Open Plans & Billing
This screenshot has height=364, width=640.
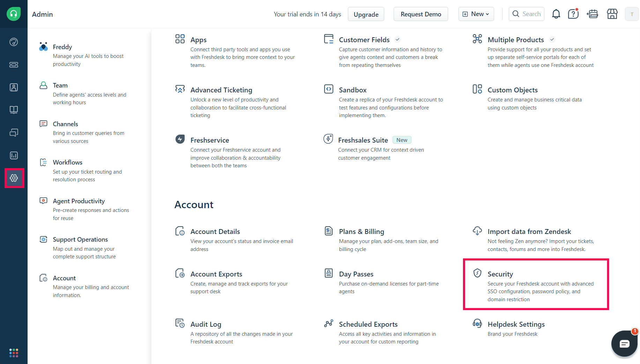[362, 231]
